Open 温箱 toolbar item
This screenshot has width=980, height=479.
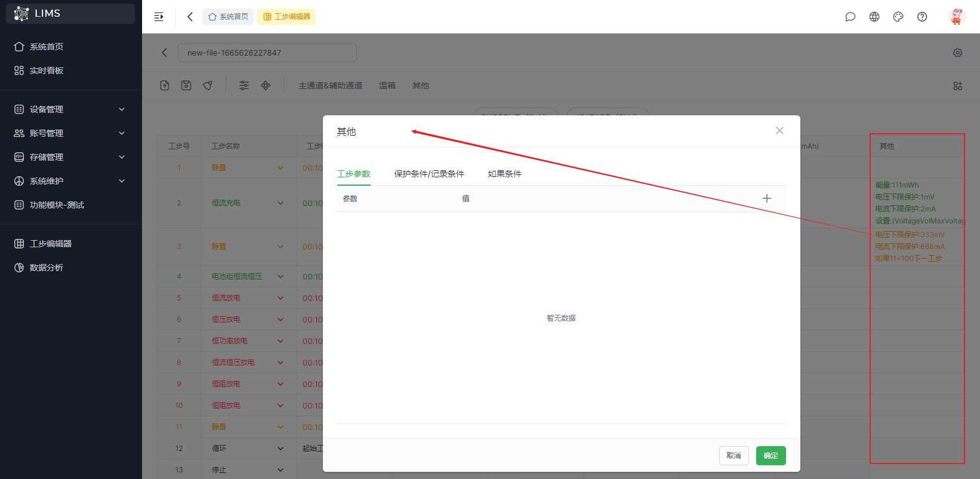click(x=387, y=85)
